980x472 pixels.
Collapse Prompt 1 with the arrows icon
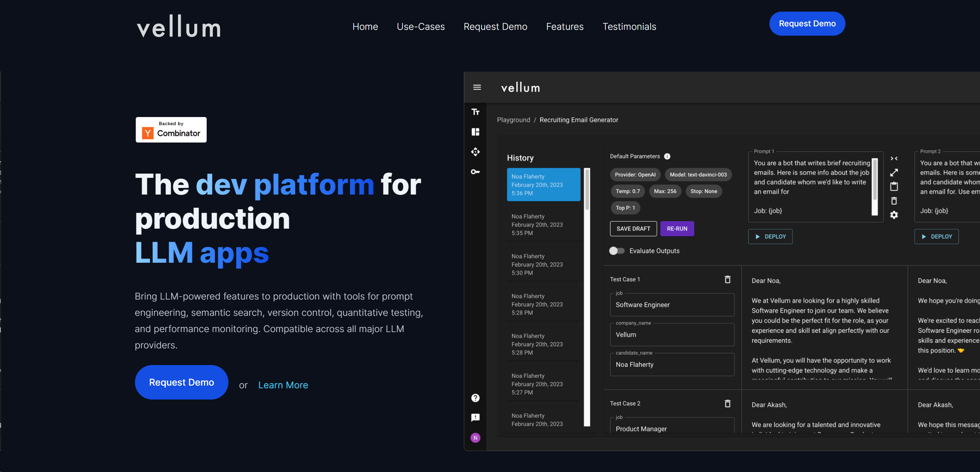[894, 158]
